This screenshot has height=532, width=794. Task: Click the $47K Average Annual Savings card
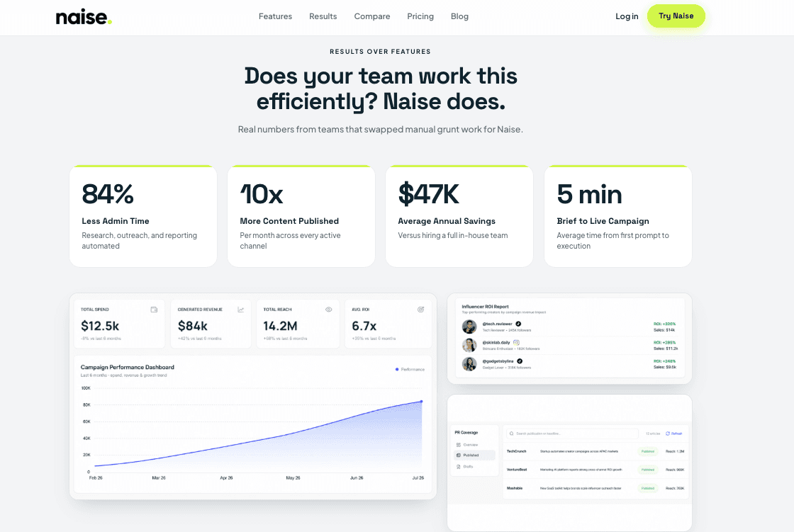pyautogui.click(x=459, y=216)
